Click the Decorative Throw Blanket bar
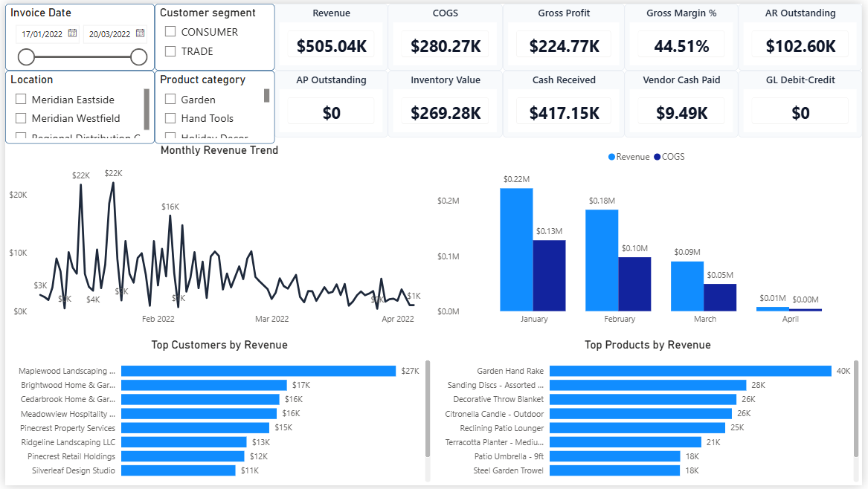The width and height of the screenshot is (868, 489). (643, 399)
